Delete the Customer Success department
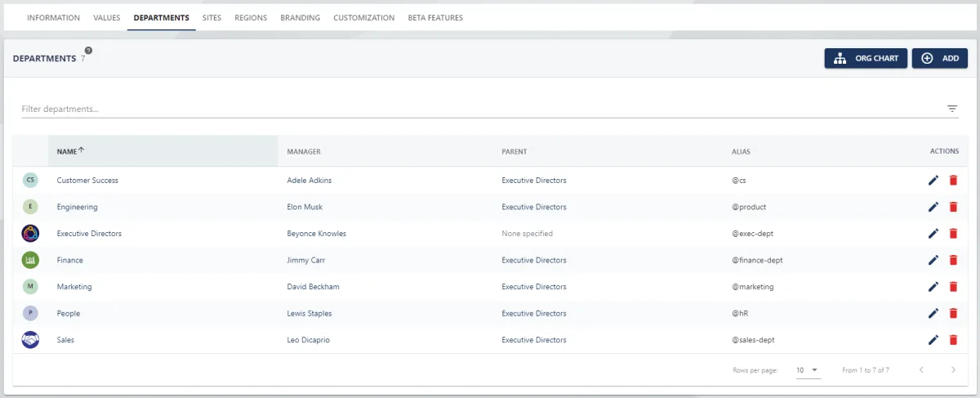The image size is (980, 398). (952, 181)
